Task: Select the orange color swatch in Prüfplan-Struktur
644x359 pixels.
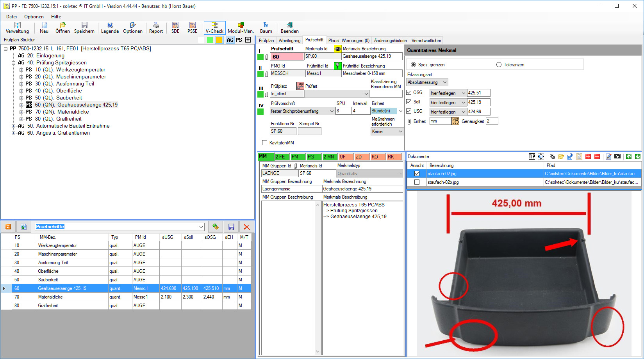Action: 219,40
